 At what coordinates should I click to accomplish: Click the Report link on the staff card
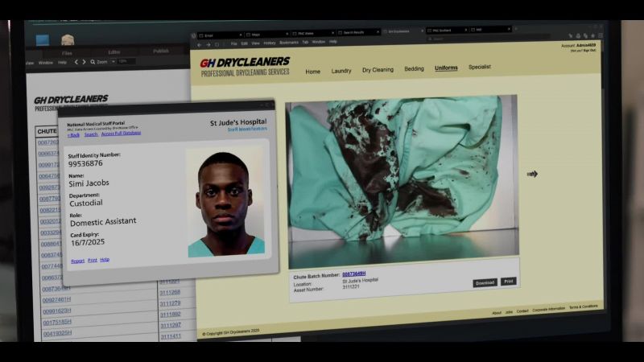pyautogui.click(x=77, y=261)
